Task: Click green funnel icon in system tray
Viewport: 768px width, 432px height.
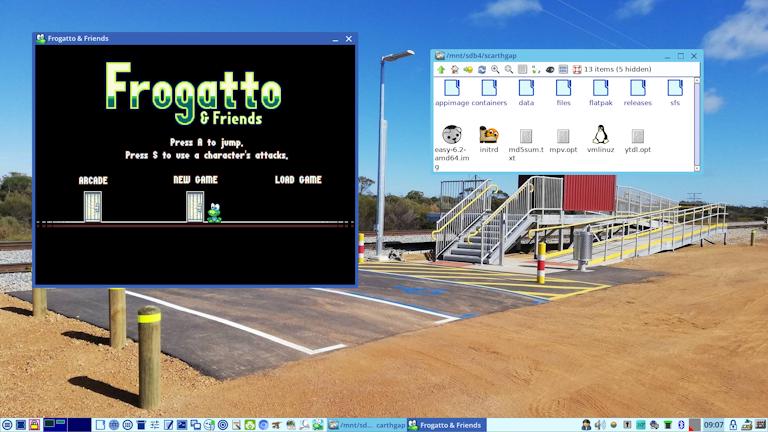Action: [668, 425]
